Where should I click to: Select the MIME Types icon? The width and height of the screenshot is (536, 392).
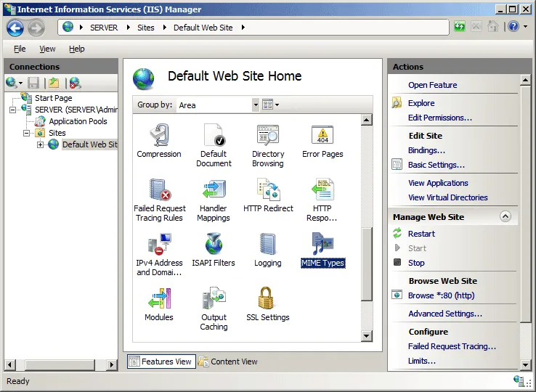[x=322, y=244]
